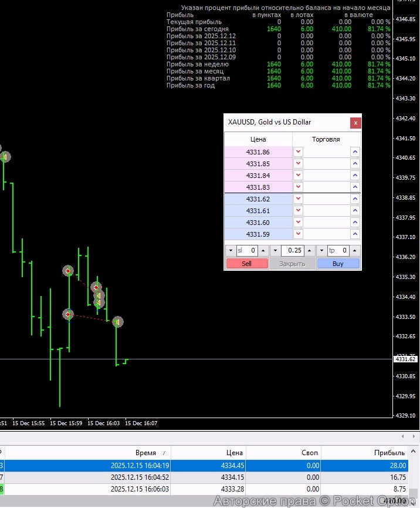This screenshot has width=420, height=508.
Task: Close the XAUUSD trading panel
Action: (355, 123)
